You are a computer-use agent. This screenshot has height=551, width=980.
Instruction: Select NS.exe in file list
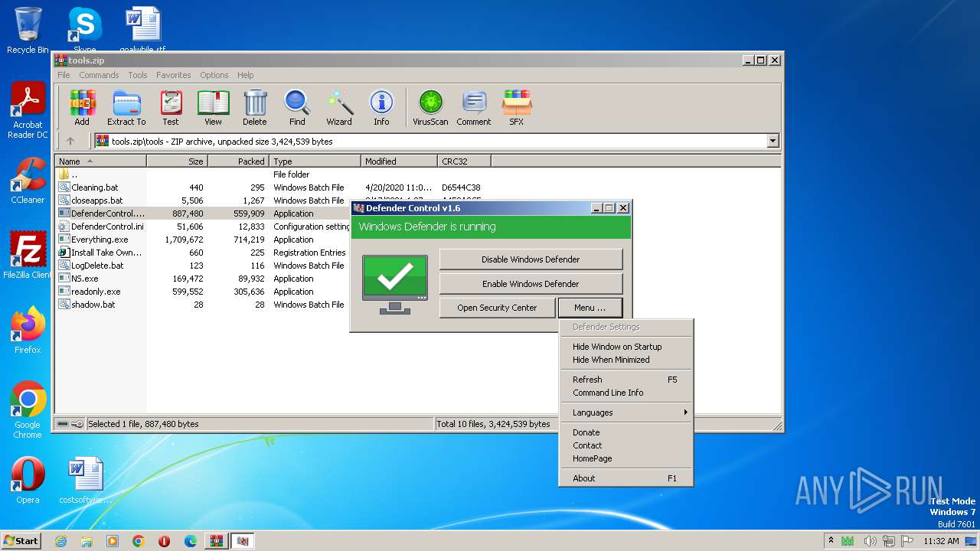[84, 279]
